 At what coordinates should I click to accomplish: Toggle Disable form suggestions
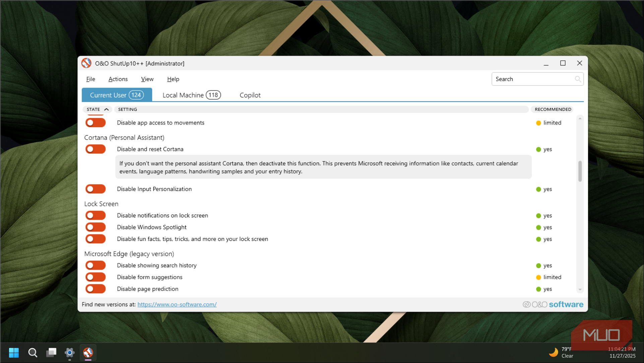(95, 277)
